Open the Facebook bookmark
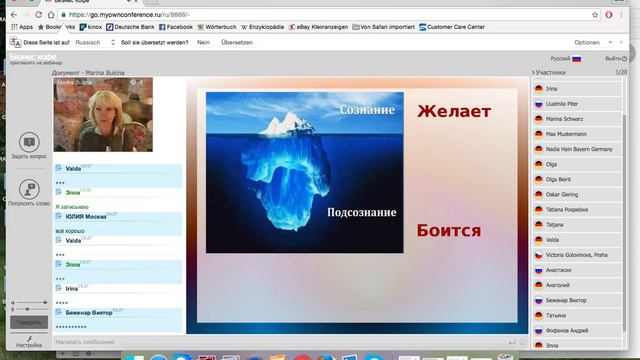640x360 pixels. pos(176,27)
